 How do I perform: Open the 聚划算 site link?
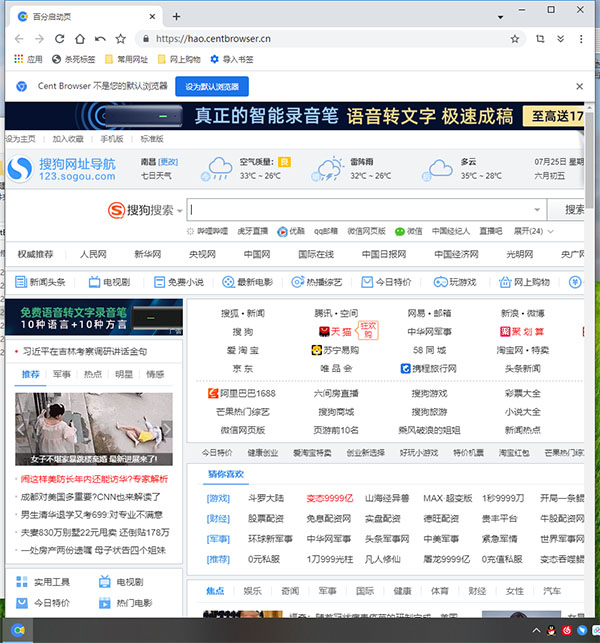pos(522,332)
